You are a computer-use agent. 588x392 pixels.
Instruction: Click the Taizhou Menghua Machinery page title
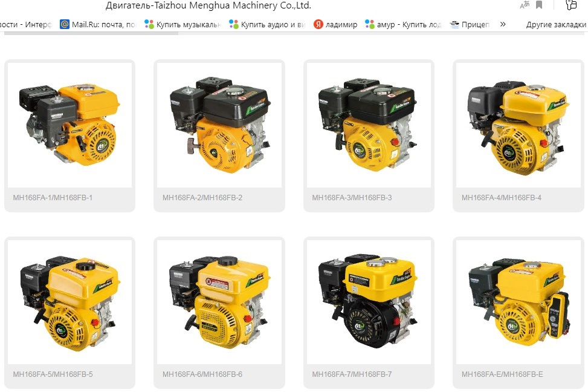(x=208, y=5)
